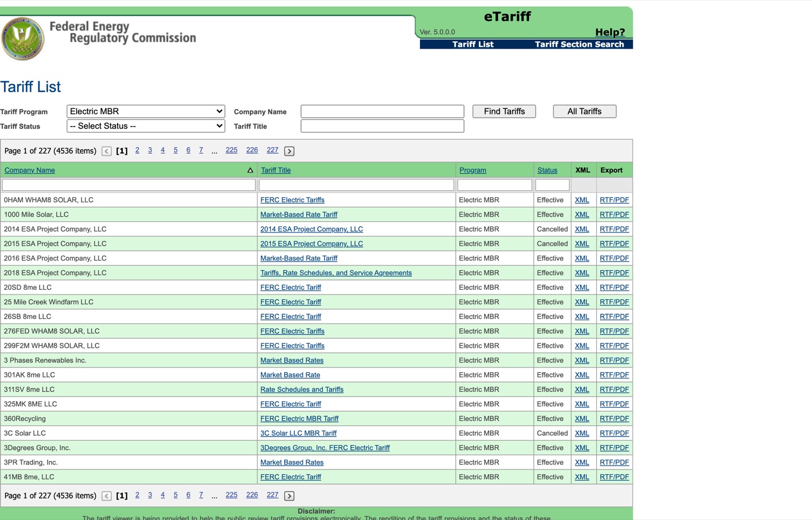The height and width of the screenshot is (520, 812).
Task: Go to page 3 in bottom pager
Action: (x=150, y=495)
